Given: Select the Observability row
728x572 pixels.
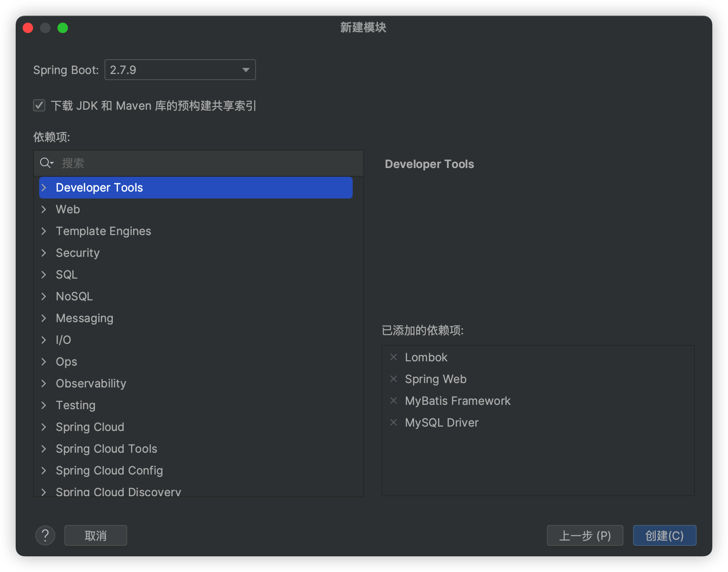Looking at the screenshot, I should (196, 384).
